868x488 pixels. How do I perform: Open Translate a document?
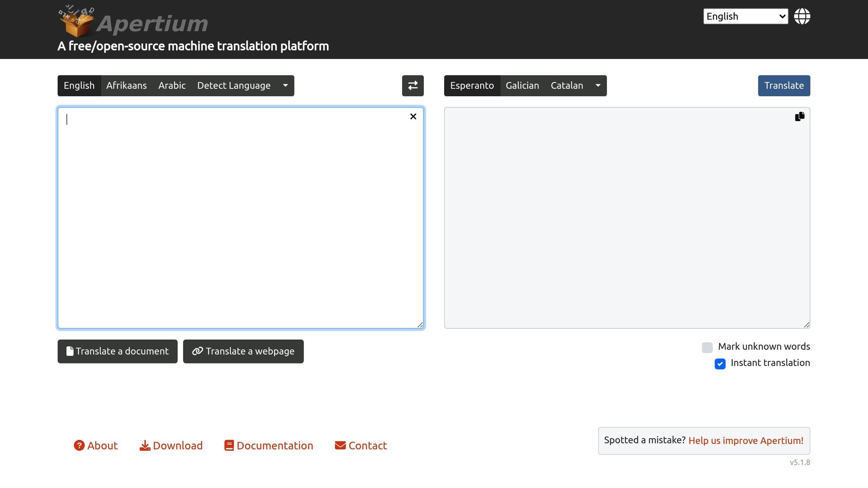(117, 351)
